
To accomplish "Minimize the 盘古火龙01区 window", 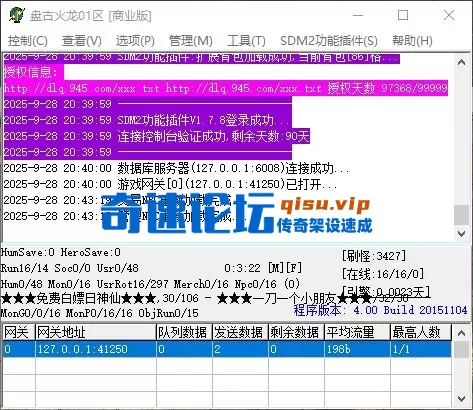I will tap(358, 15).
